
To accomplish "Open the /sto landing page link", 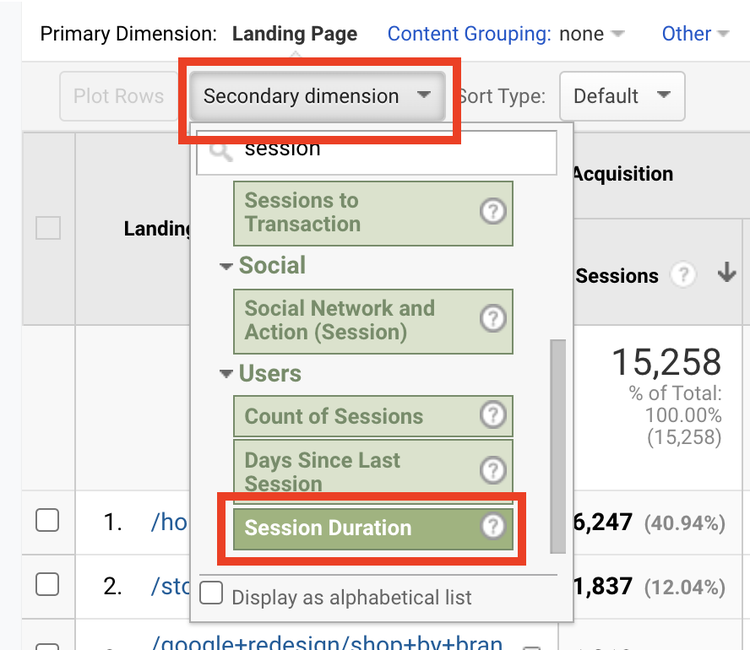I will 170,586.
